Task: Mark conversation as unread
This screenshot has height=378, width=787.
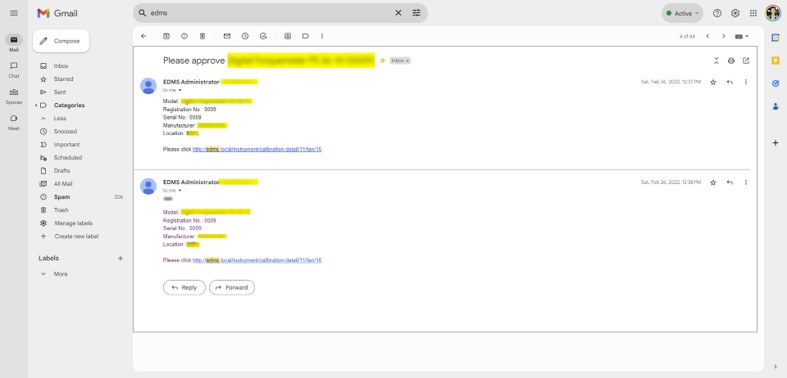Action: [227, 36]
